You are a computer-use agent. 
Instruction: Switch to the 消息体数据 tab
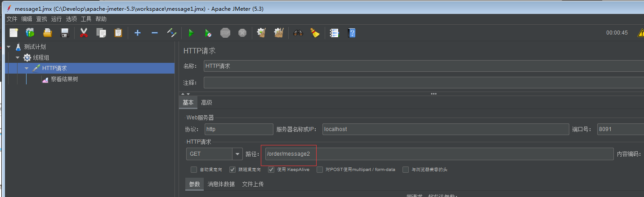coord(221,184)
